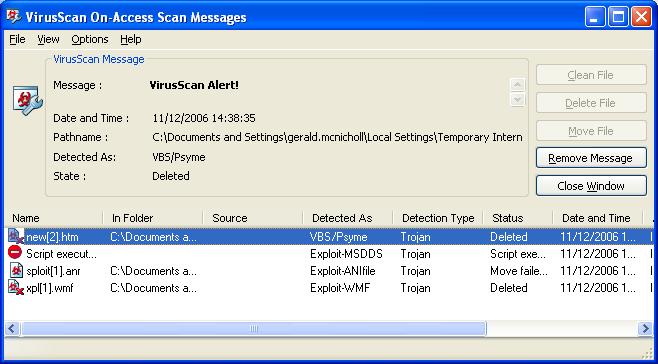The image size is (658, 364).
Task: Click the Move File button
Action: (x=591, y=131)
